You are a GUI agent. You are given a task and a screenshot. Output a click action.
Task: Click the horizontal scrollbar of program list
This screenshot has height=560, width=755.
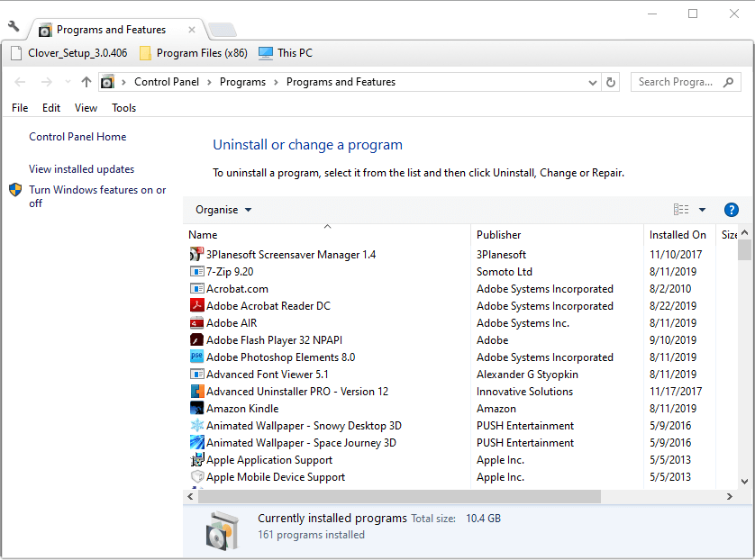399,496
